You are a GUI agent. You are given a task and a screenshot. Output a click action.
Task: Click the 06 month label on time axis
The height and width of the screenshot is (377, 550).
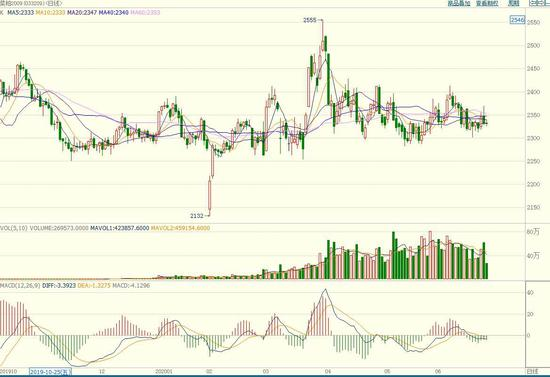tap(437, 371)
